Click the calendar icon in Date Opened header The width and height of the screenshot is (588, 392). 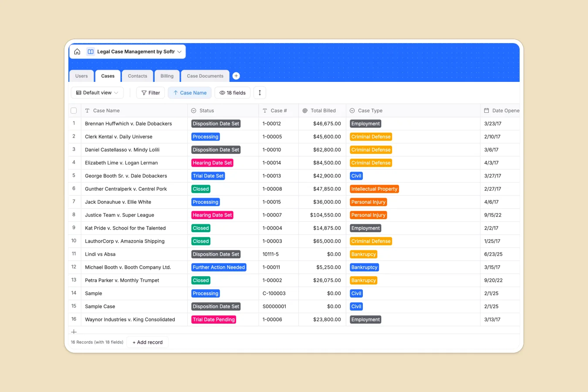click(487, 110)
